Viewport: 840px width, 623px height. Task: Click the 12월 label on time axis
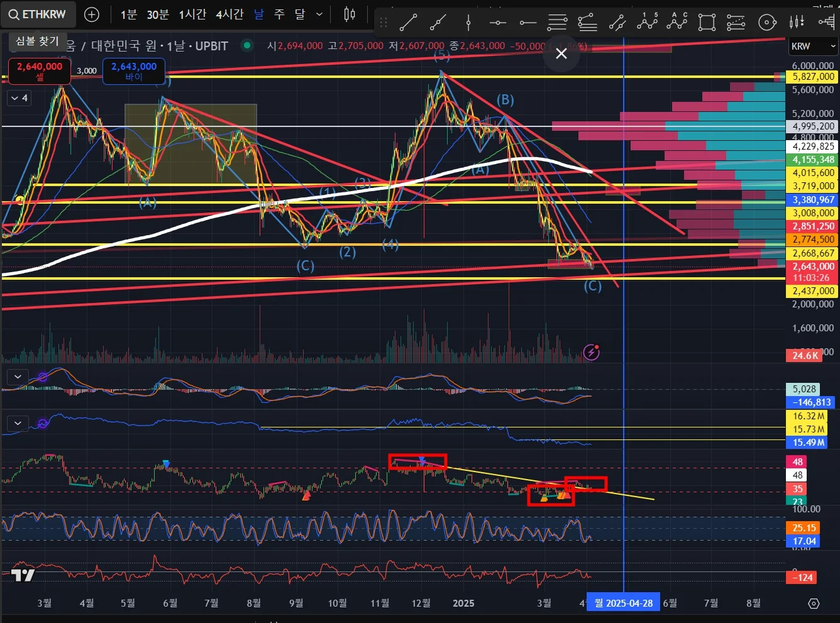point(421,604)
